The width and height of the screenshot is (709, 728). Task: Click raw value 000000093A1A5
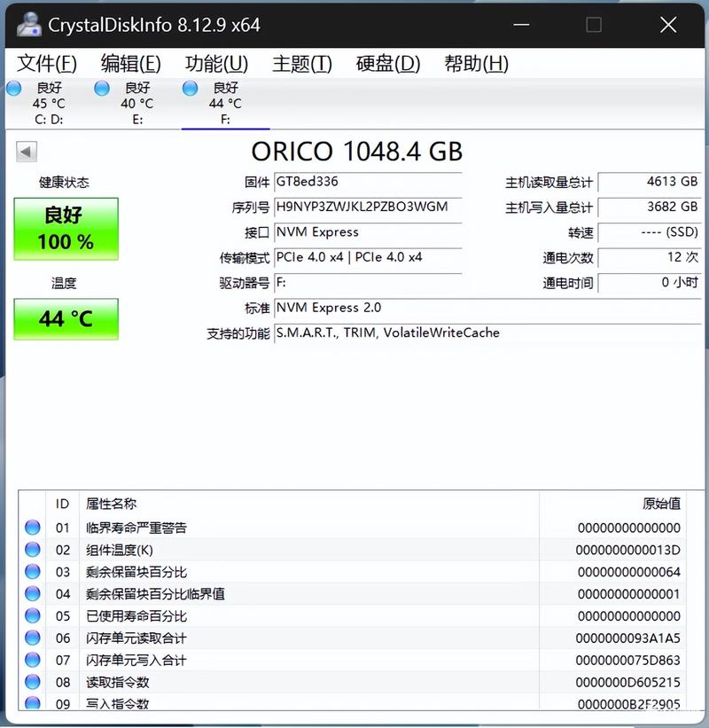[x=628, y=638]
